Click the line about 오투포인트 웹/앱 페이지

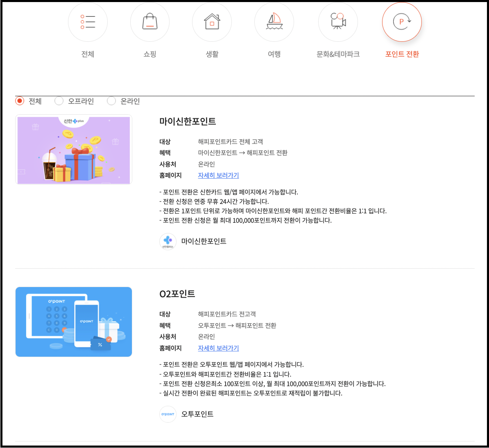[x=231, y=364]
